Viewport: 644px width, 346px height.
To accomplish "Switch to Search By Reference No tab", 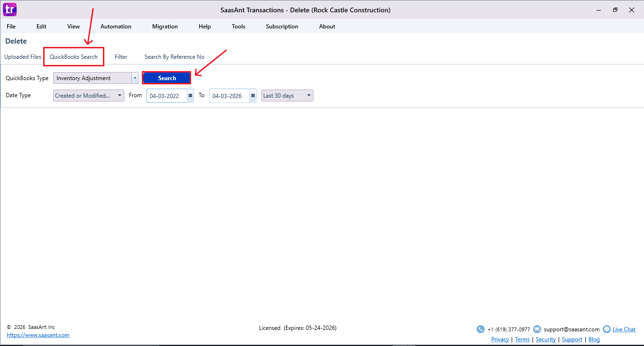I will [175, 57].
